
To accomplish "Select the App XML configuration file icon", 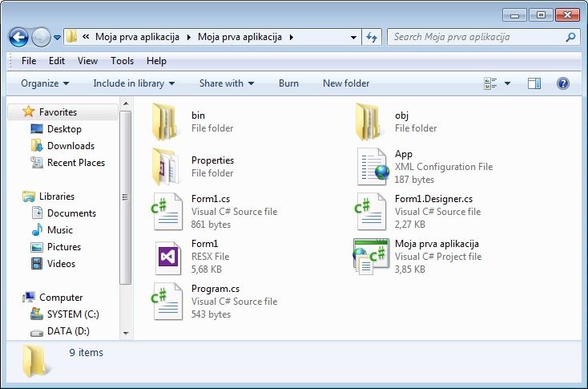I will [372, 167].
